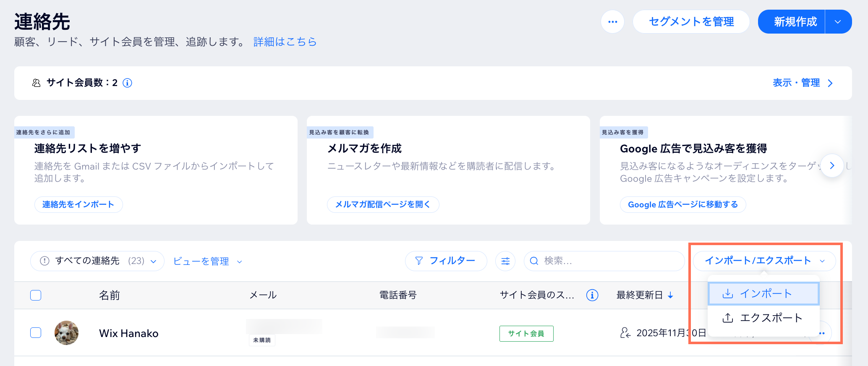Advance suggestion cards with next arrow
868x366 pixels.
832,165
